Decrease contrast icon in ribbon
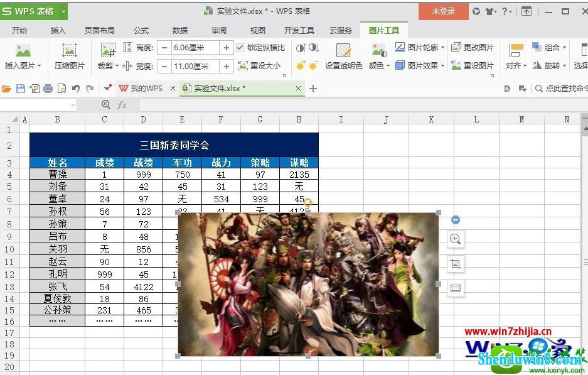 click(314, 48)
